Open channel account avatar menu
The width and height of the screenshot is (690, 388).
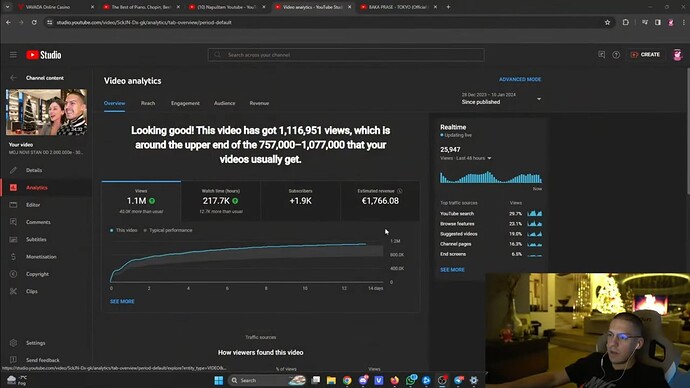[677, 55]
